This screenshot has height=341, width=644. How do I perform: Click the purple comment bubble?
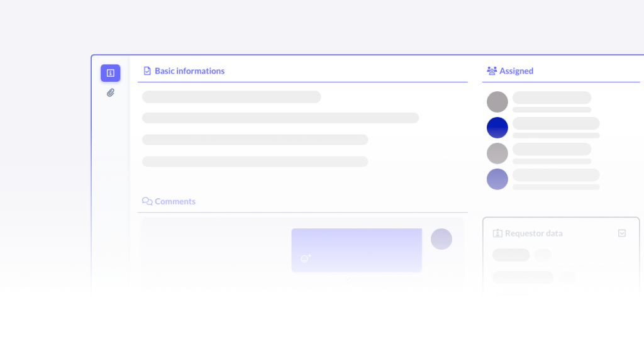[x=357, y=250]
